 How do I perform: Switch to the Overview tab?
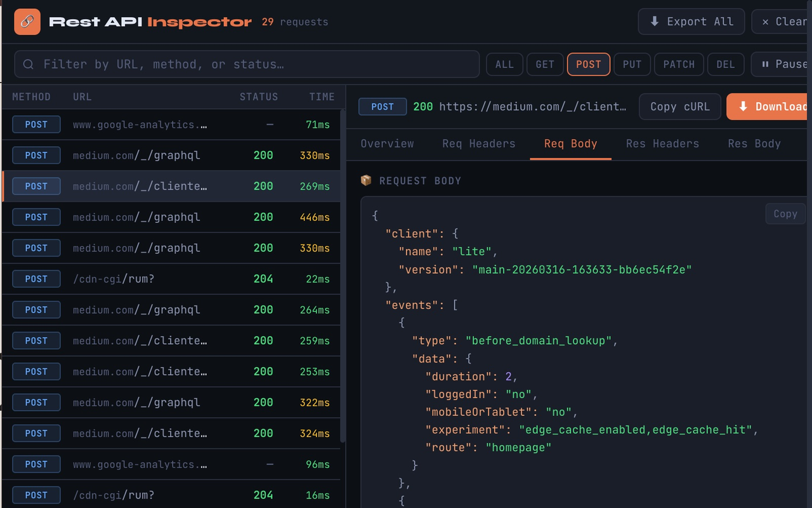tap(387, 144)
